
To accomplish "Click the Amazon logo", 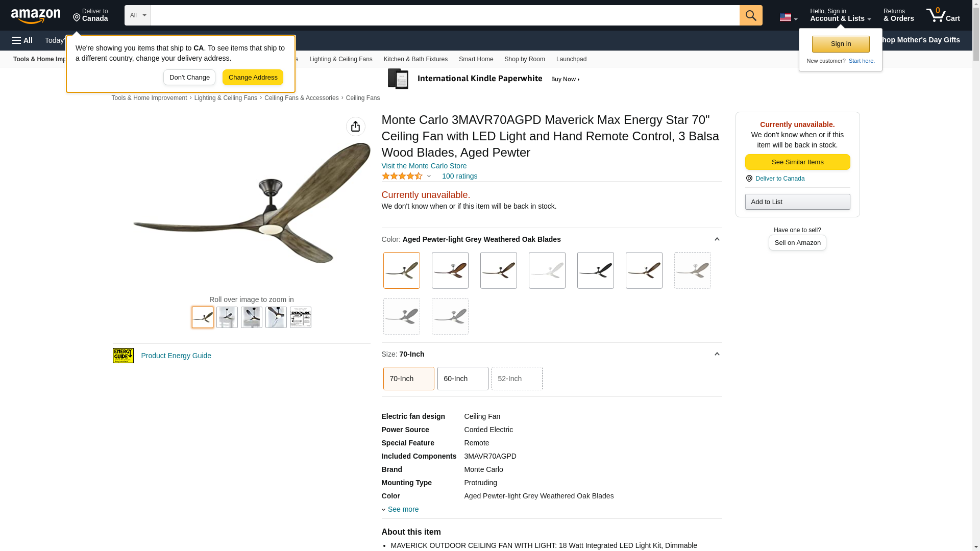I will pyautogui.click(x=36, y=16).
